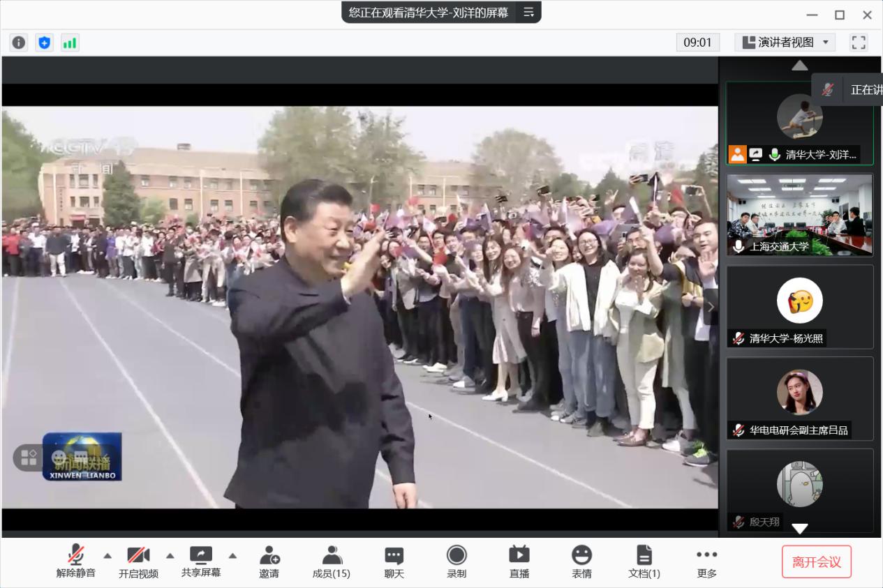Collapse the participant sidebar with the edge chevron

point(711,307)
